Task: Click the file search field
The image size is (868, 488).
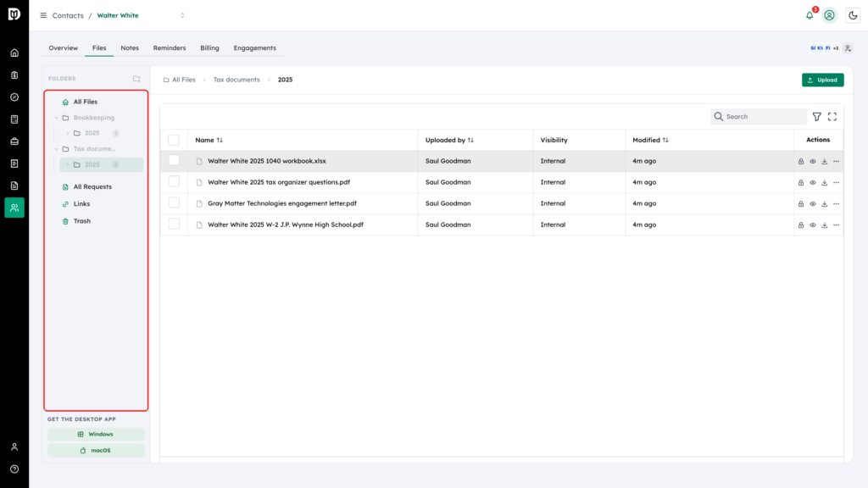Action: pyautogui.click(x=759, y=117)
